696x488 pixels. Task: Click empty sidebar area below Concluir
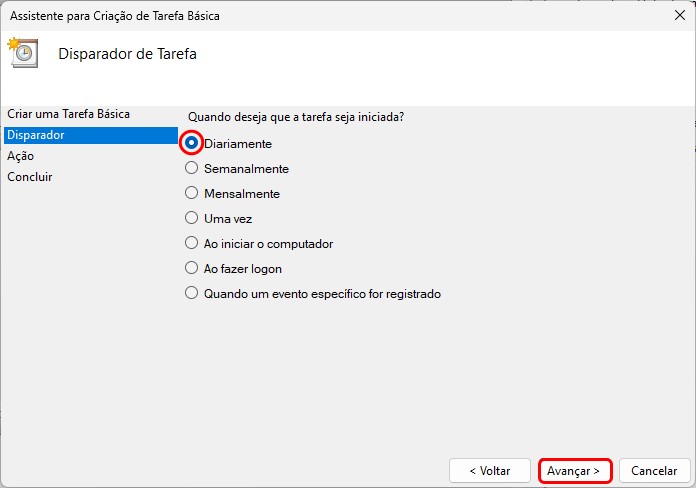click(x=90, y=320)
